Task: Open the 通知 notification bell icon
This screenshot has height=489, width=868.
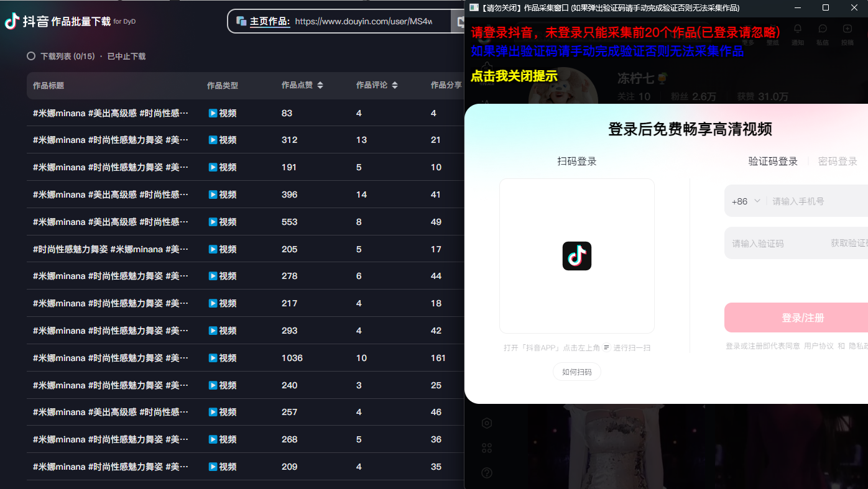Action: [x=798, y=29]
